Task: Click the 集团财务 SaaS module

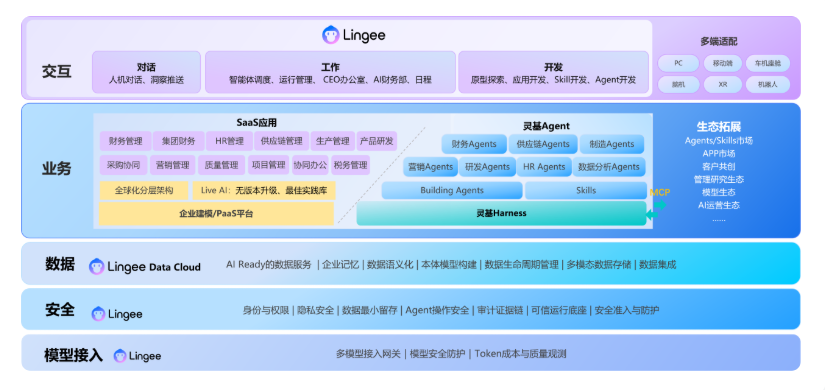Action: tap(178, 141)
